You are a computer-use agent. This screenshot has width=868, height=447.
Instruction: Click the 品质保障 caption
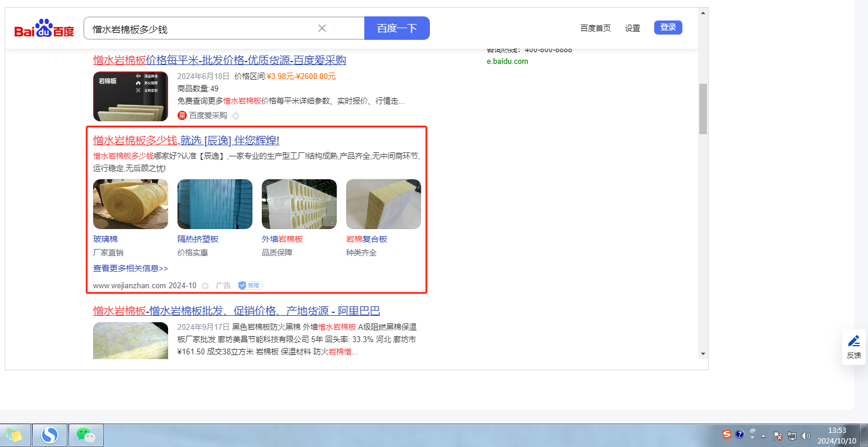click(277, 252)
